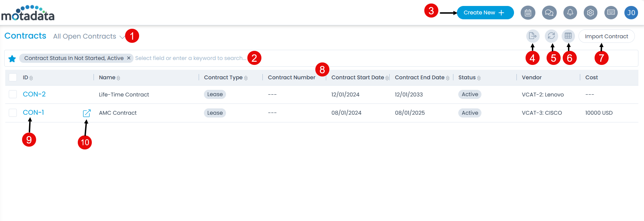Check the box for CON-2 row
This screenshot has height=221, width=644.
[x=13, y=94]
